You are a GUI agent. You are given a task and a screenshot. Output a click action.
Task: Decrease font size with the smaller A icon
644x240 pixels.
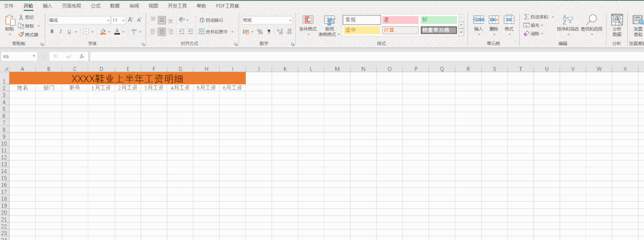(139, 20)
